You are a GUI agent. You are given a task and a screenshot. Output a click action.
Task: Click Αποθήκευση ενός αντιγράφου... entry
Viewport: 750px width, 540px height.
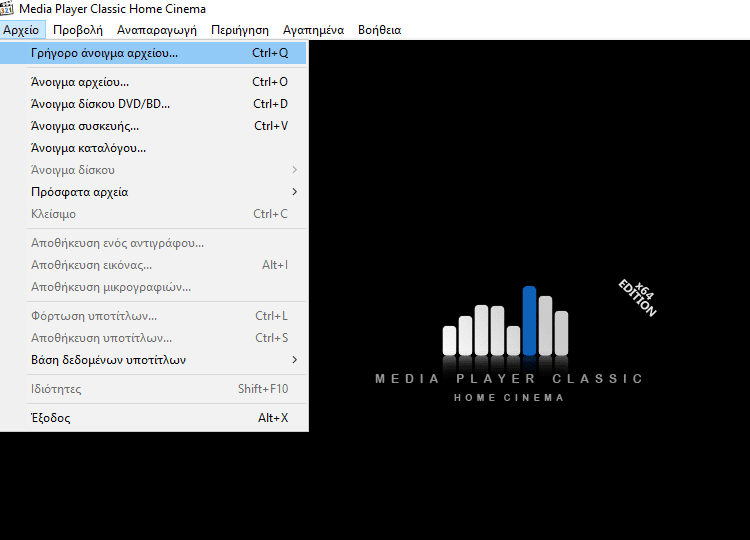153,243
